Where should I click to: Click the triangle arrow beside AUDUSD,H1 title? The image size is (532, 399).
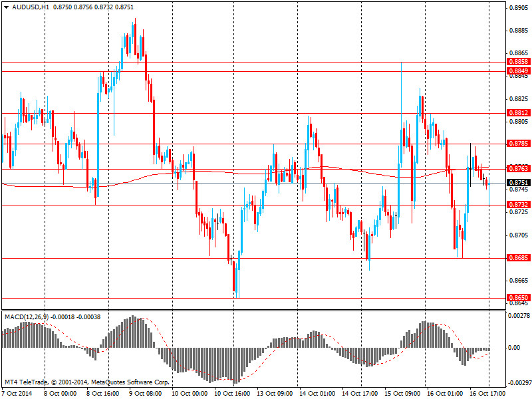[x=6, y=7]
